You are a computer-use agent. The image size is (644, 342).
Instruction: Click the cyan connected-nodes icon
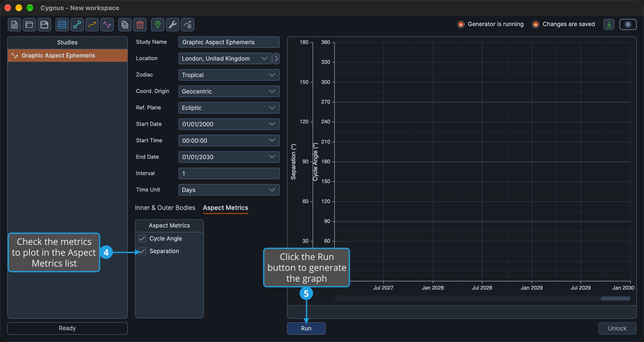(77, 25)
